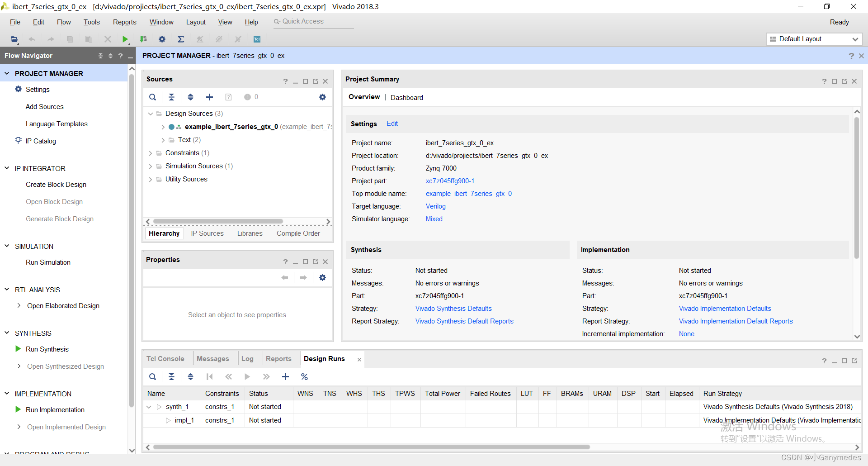The height and width of the screenshot is (466, 868).
Task: Open the Flow menu
Action: coord(64,22)
